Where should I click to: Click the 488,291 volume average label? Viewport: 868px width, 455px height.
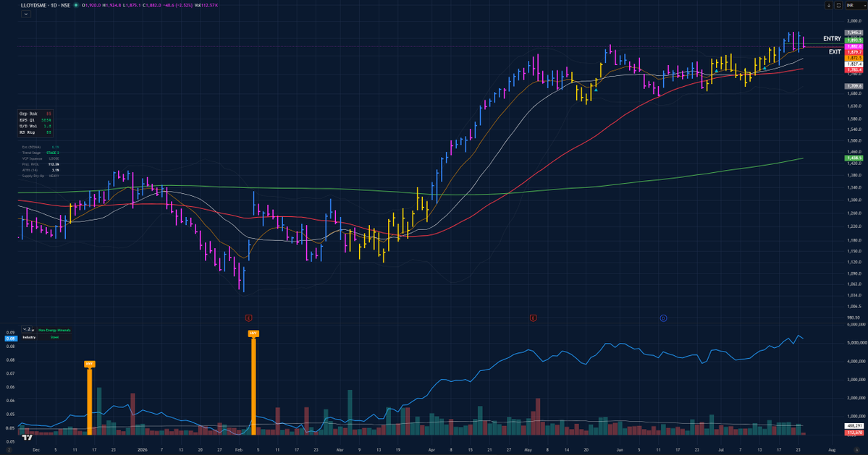pyautogui.click(x=854, y=426)
